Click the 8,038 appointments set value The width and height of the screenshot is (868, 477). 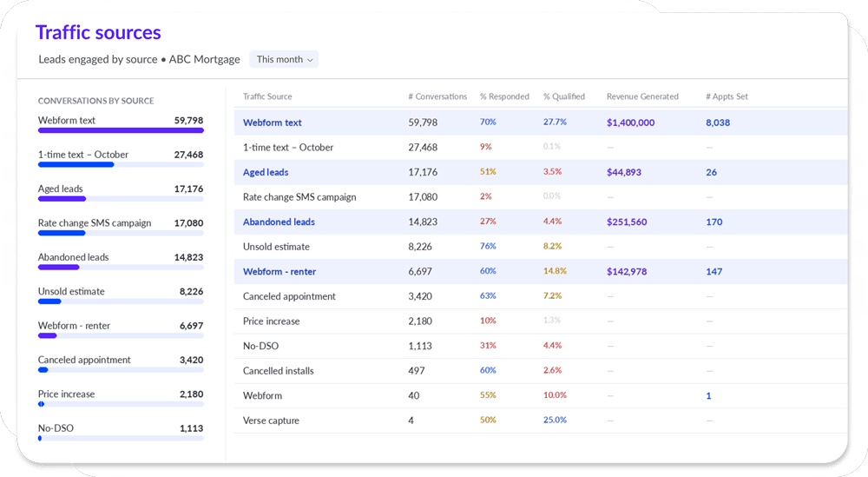coord(718,123)
